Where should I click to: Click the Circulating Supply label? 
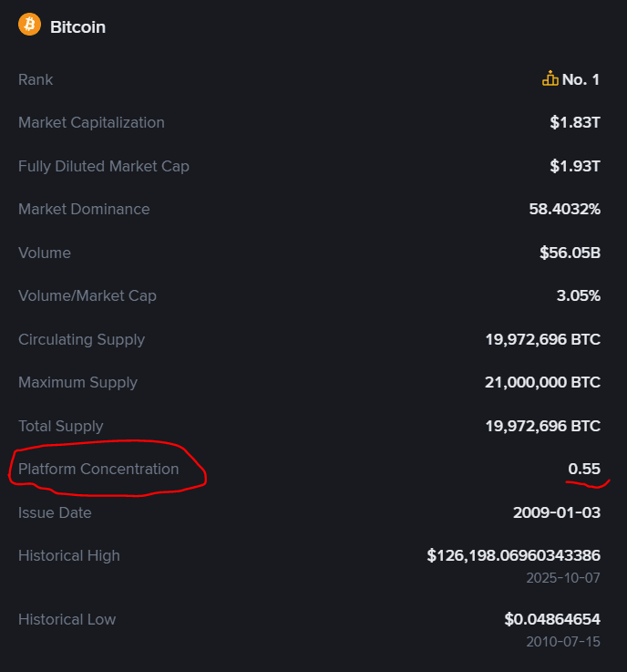pos(81,339)
